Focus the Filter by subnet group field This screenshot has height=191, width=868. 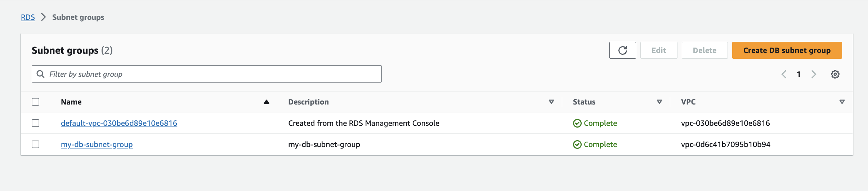coord(212,74)
